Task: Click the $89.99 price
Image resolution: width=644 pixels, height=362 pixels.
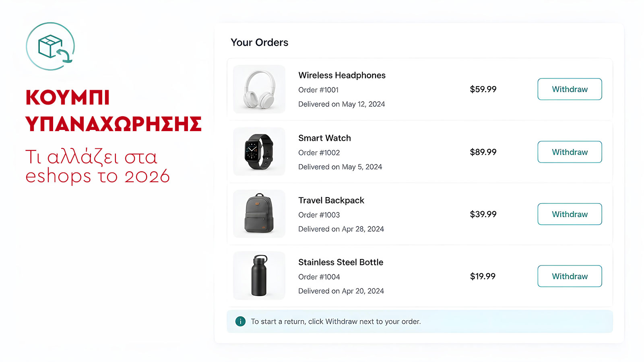Action: click(x=483, y=152)
